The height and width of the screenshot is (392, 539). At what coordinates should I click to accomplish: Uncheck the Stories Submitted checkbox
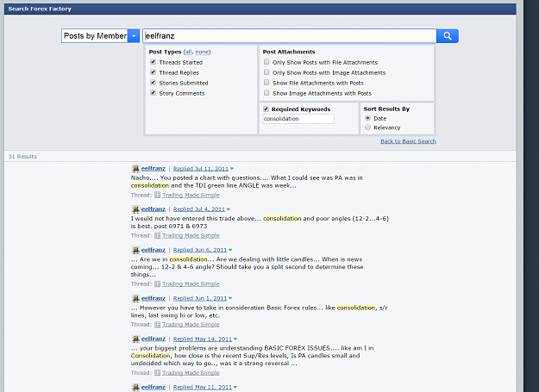pos(154,83)
